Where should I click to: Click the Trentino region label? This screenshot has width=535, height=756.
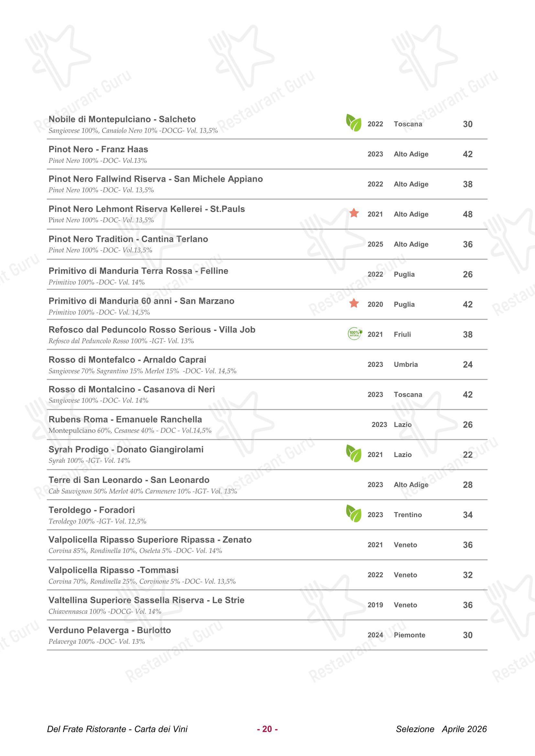[408, 515]
